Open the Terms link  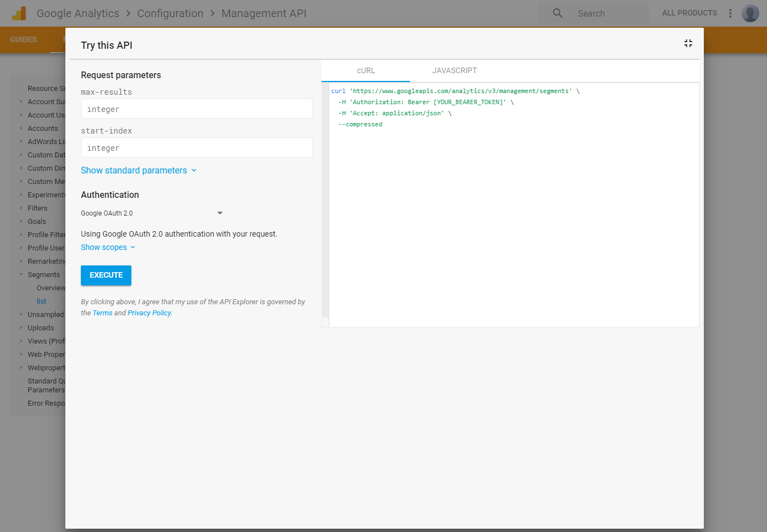pos(103,313)
